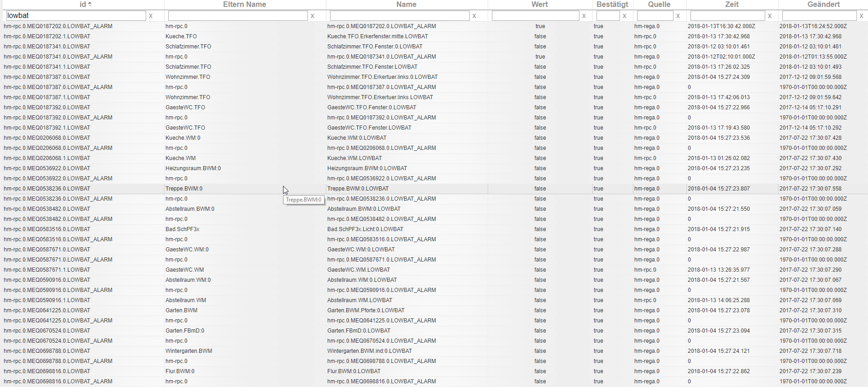
Task: Focus the Wert filter input
Action: 536,16
